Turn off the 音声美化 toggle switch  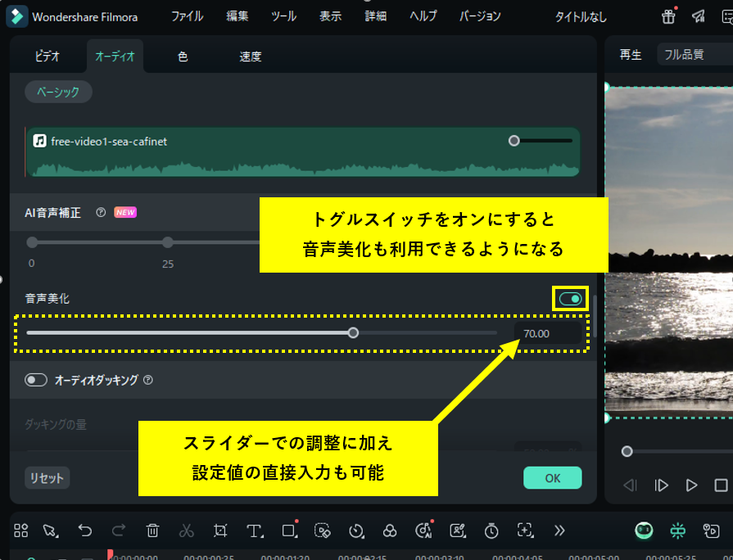570,298
